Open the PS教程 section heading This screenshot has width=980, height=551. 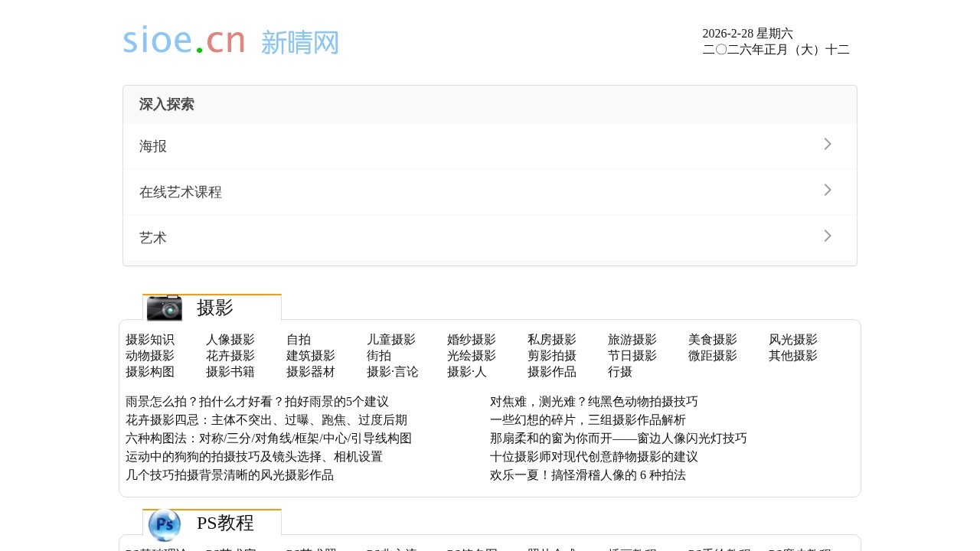click(x=225, y=523)
